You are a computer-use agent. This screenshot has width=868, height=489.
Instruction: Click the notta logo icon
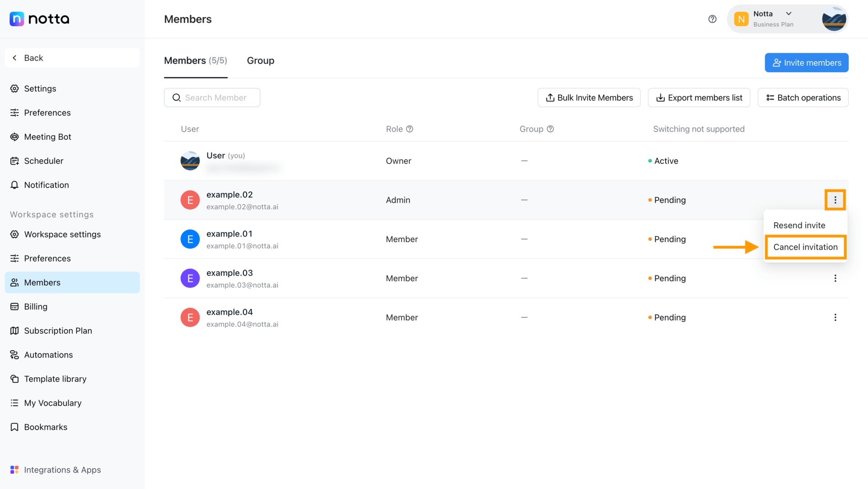(17, 19)
